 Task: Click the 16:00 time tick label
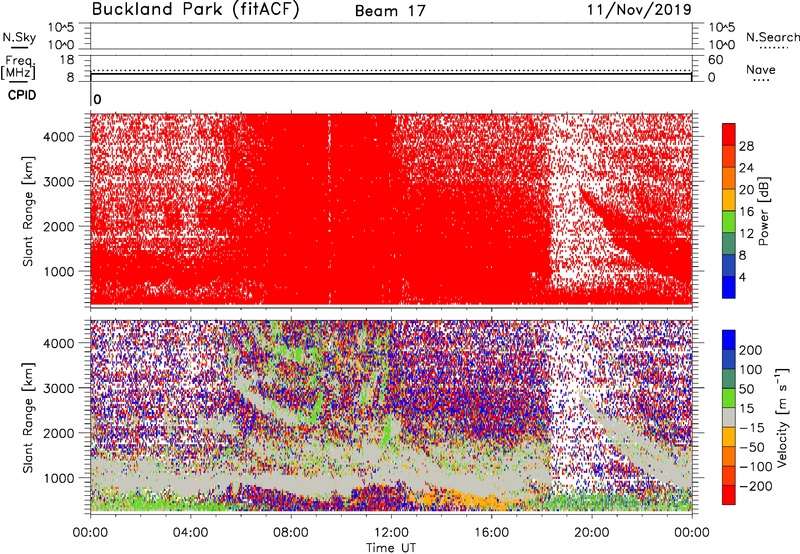(491, 533)
